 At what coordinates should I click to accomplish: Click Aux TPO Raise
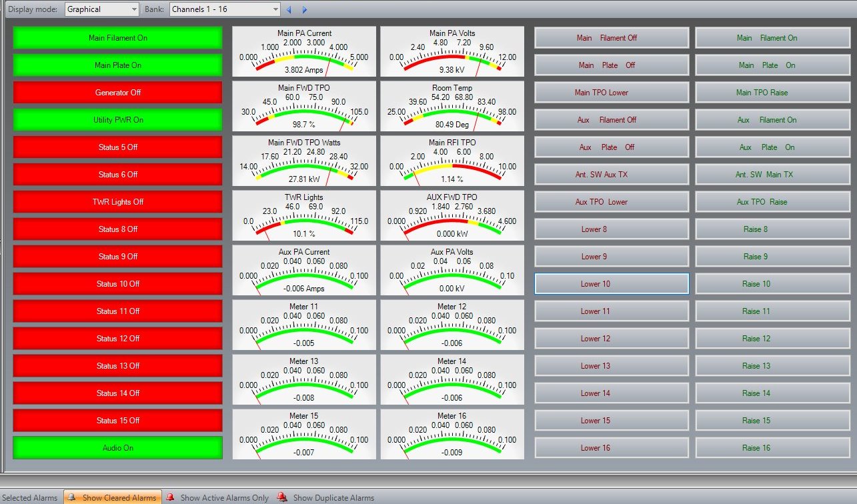(x=772, y=202)
